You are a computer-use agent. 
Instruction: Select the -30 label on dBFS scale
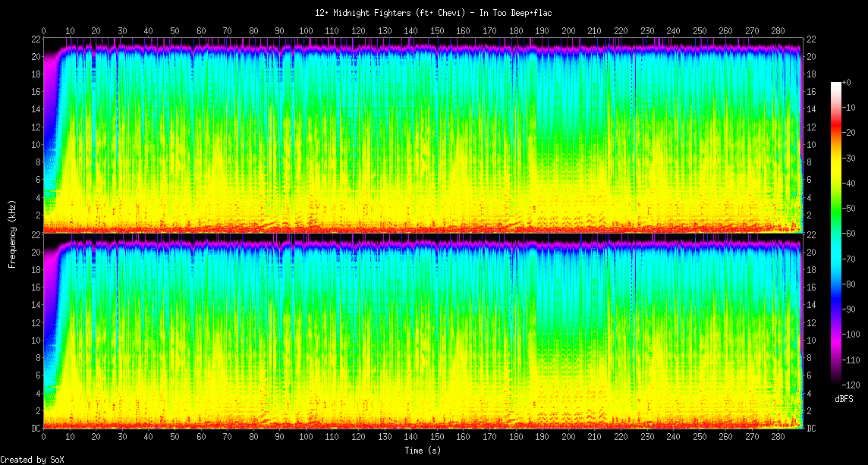coord(852,158)
